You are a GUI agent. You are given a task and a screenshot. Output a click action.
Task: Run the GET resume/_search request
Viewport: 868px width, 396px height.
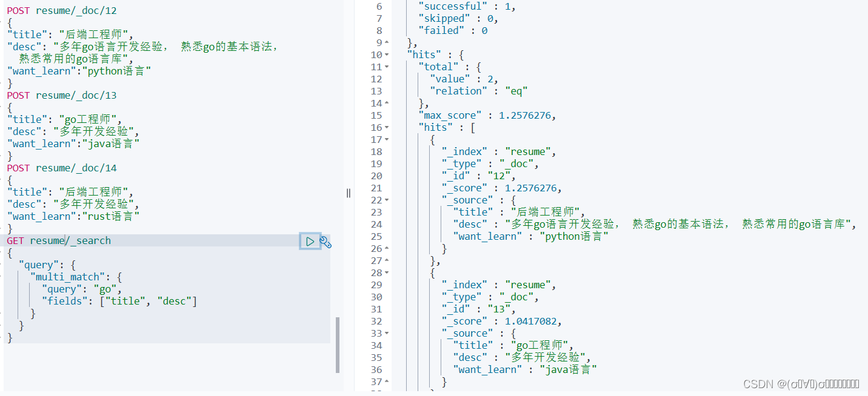(310, 242)
